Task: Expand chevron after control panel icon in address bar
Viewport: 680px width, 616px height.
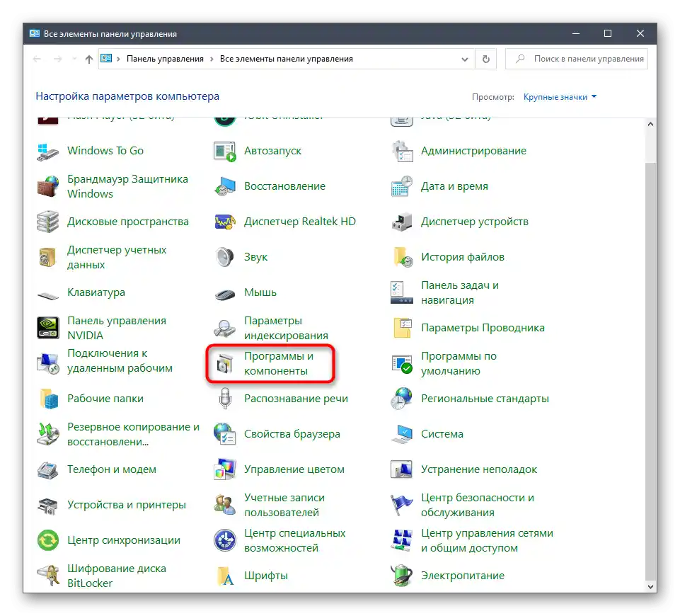Action: click(x=118, y=59)
